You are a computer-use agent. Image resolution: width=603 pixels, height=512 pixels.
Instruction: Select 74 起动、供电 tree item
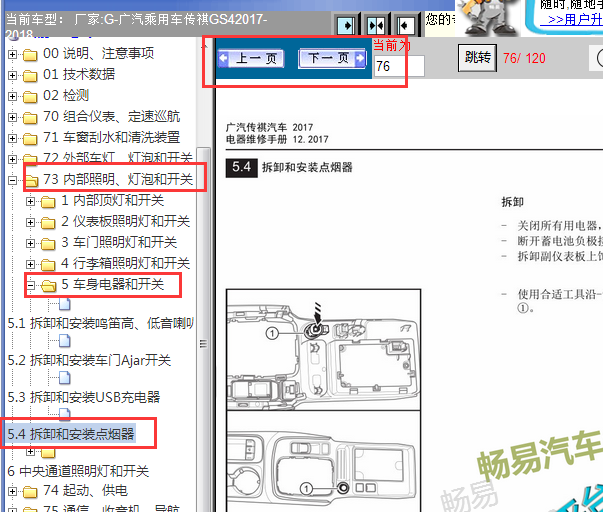coord(85,490)
